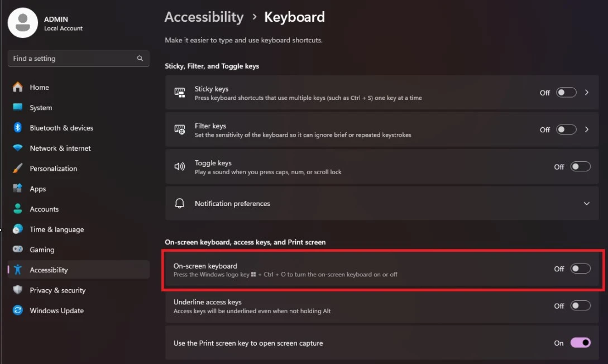Expand the Notification preferences section

(586, 204)
